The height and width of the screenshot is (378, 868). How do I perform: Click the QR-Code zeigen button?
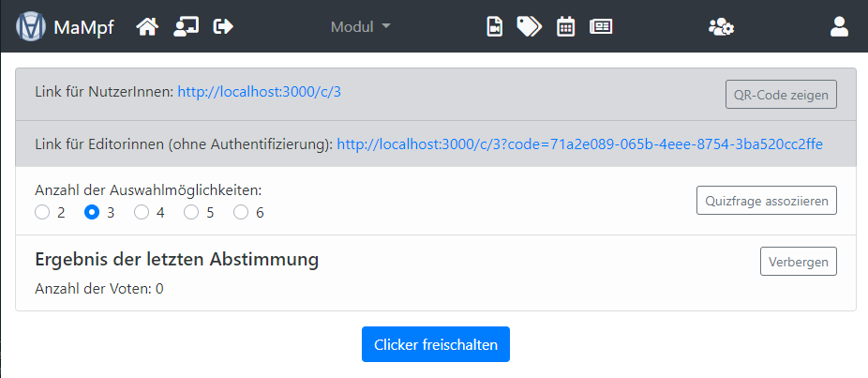click(781, 95)
